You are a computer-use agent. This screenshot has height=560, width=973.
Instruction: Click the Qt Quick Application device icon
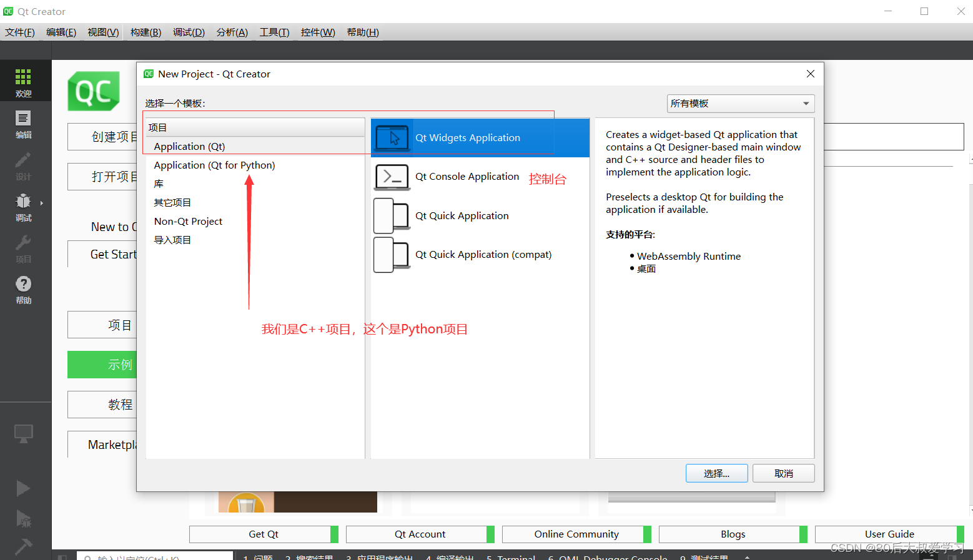(392, 216)
